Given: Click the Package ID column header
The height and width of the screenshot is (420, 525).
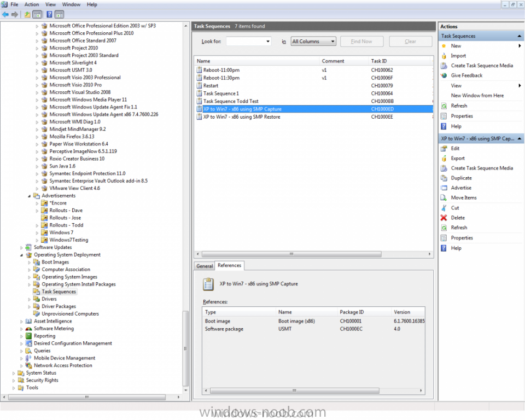Looking at the screenshot, I should pyautogui.click(x=364, y=312).
